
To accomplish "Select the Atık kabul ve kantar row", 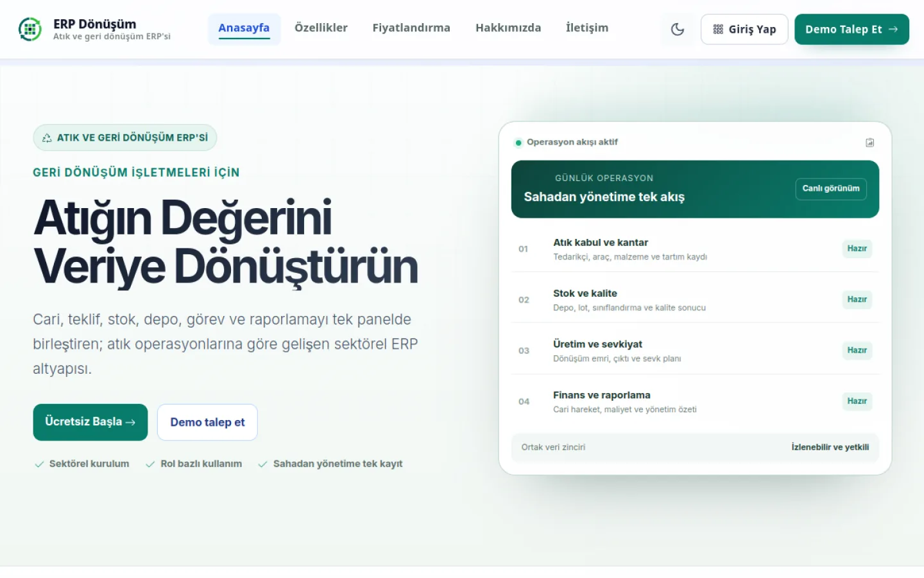I will tap(695, 249).
